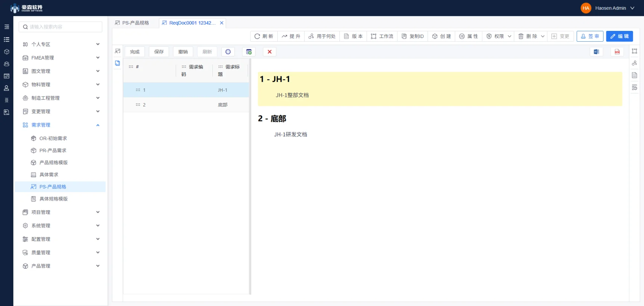This screenshot has height=306, width=644.
Task: Collapse the 需求管理 menu section
Action: [61, 125]
